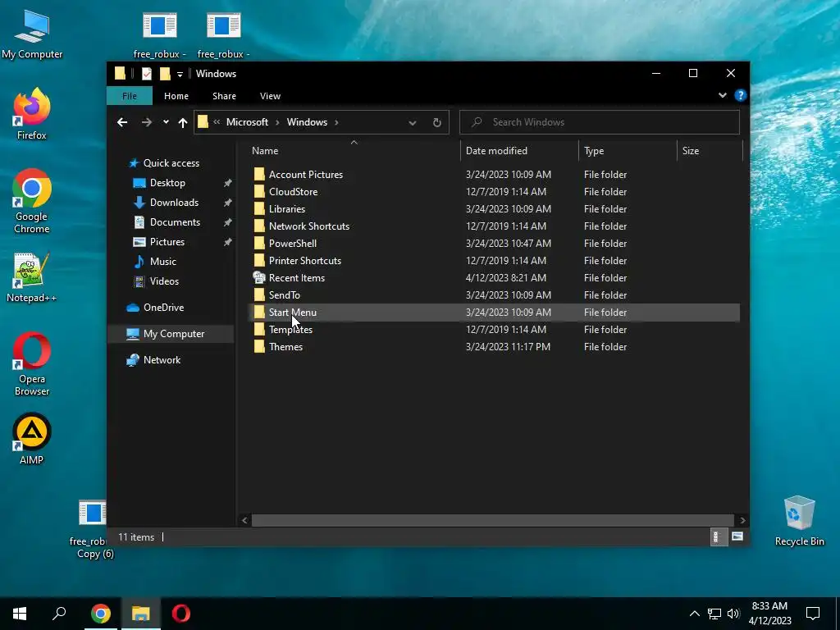
Task: Show hidden breadcrumb path chevrons
Action: pos(217,122)
